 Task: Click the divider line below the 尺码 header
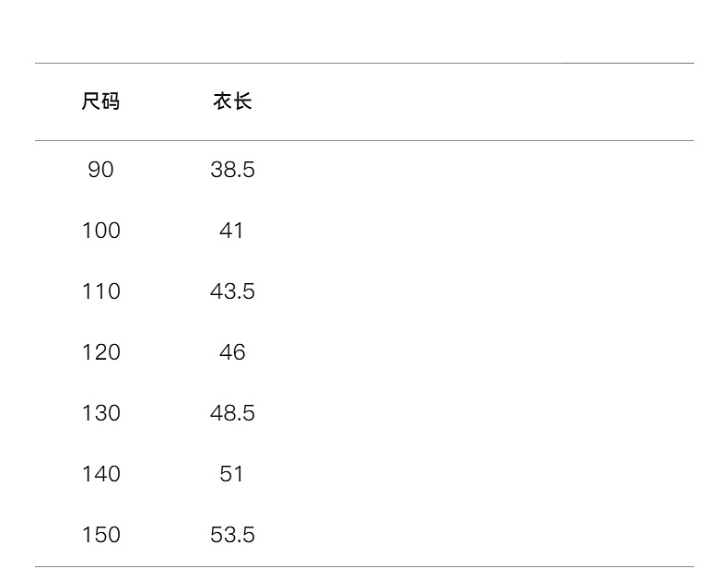click(100, 141)
